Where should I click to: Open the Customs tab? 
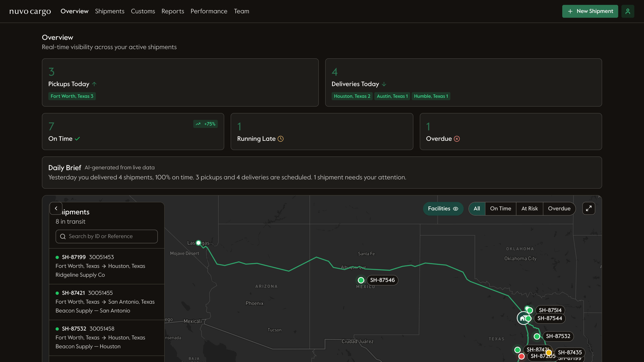tap(143, 11)
